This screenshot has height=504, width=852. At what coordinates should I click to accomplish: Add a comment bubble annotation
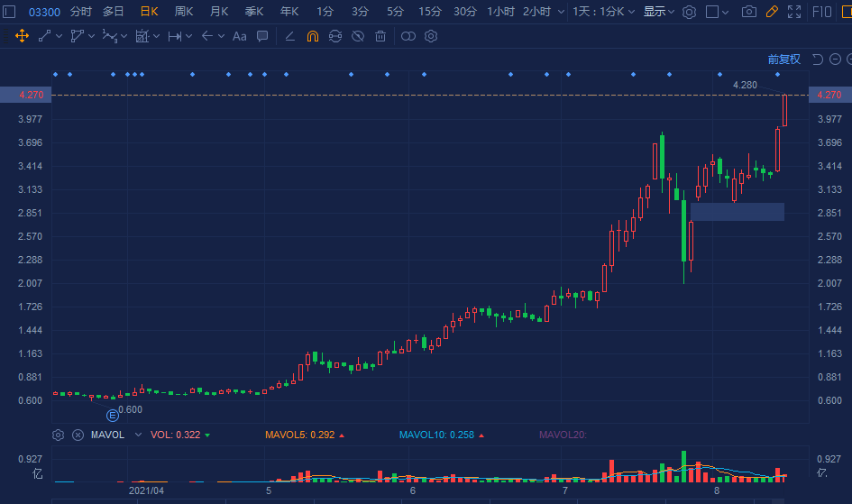262,36
